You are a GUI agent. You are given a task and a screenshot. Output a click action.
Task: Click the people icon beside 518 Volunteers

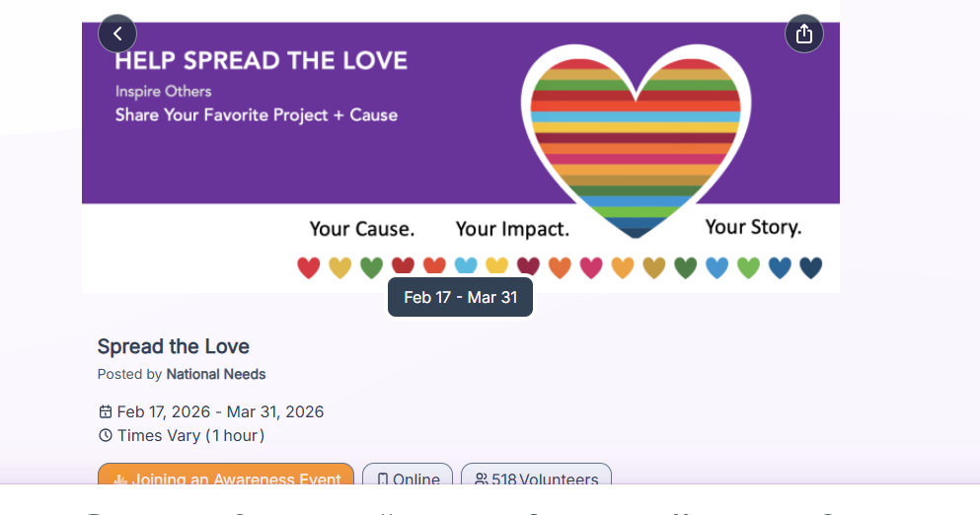coord(481,479)
